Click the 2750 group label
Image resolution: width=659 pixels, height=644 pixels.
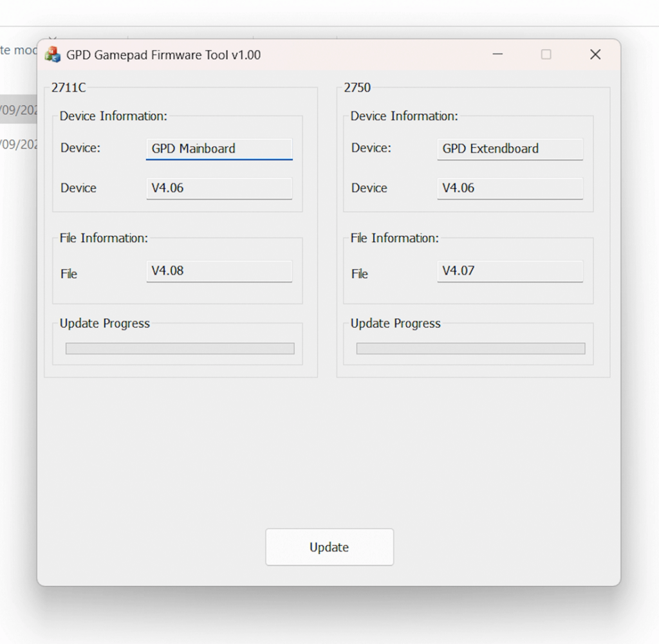[357, 87]
